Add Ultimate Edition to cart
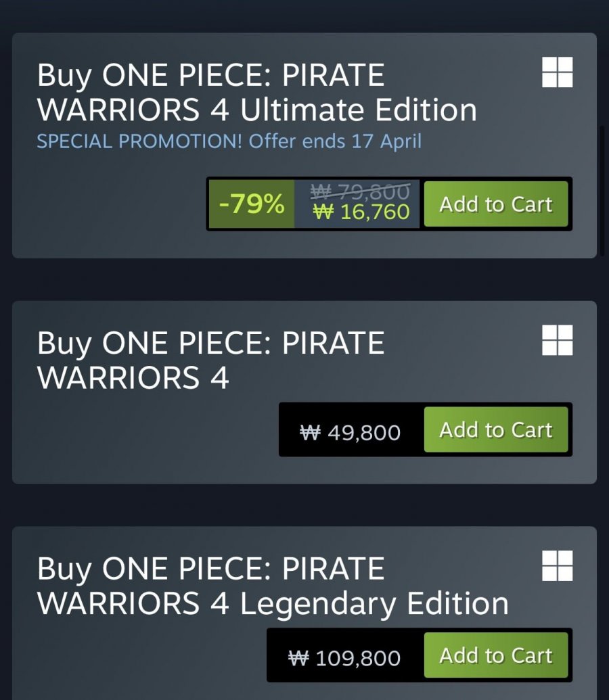This screenshot has height=700, width=609. 496,204
